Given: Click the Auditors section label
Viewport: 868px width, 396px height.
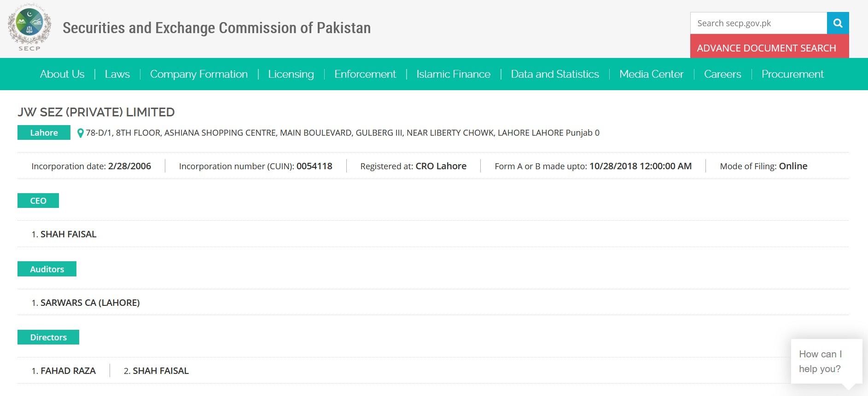Looking at the screenshot, I should [x=47, y=269].
